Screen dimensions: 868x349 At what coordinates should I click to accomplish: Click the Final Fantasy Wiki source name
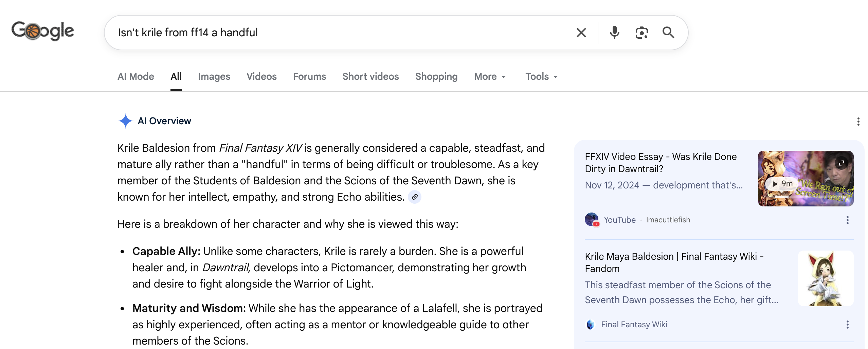tap(634, 325)
